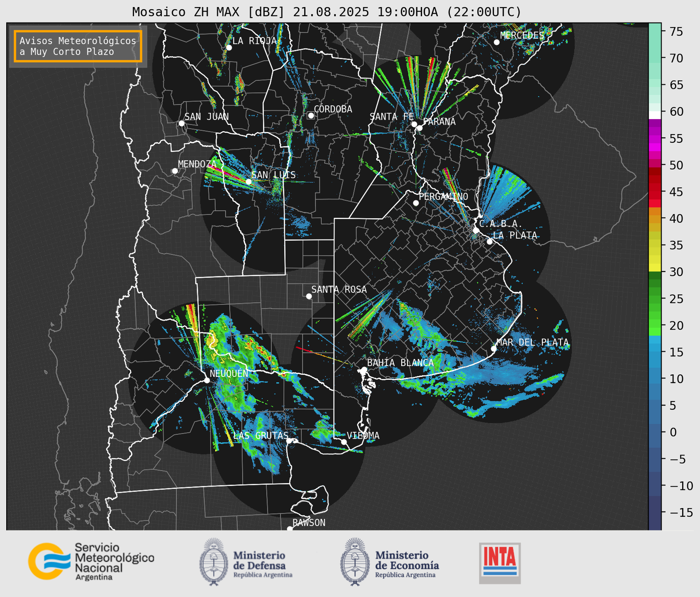Click the San Luis city dot

pos(249,182)
